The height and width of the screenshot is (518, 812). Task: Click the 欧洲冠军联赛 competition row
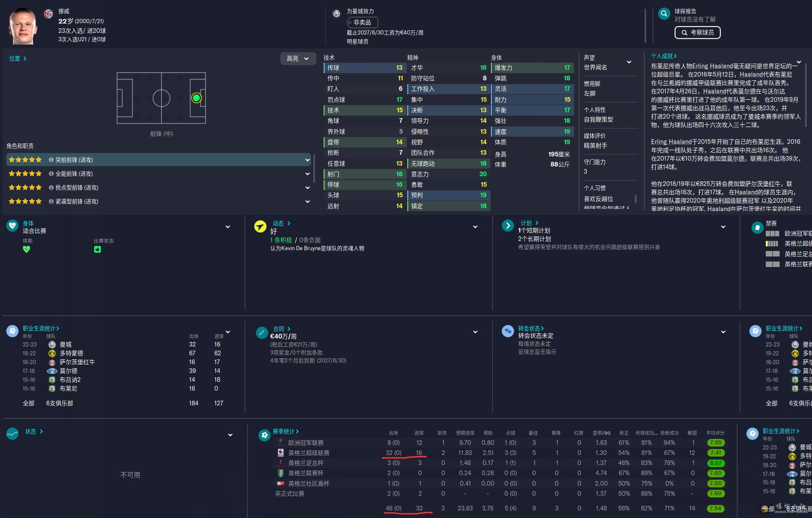point(500,443)
